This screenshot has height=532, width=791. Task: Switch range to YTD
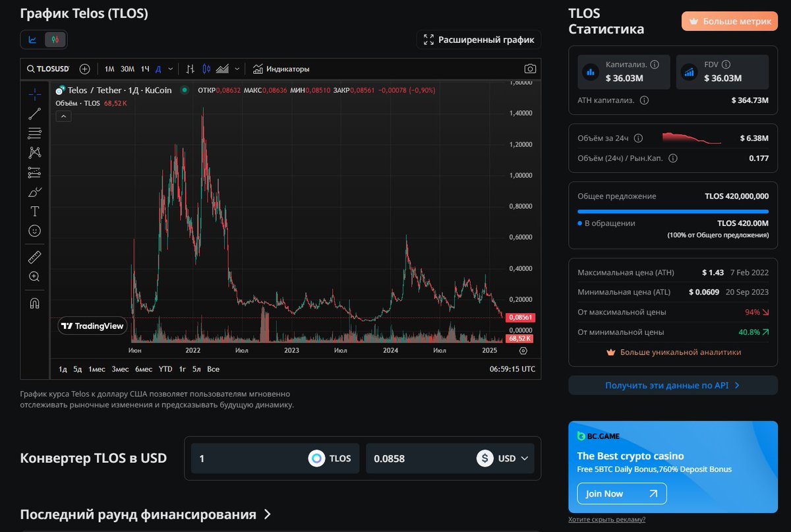[165, 369]
